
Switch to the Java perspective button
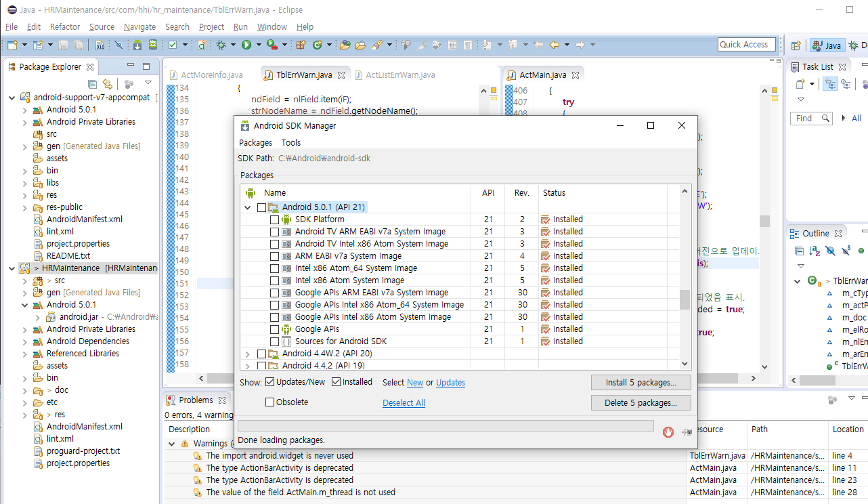(827, 45)
